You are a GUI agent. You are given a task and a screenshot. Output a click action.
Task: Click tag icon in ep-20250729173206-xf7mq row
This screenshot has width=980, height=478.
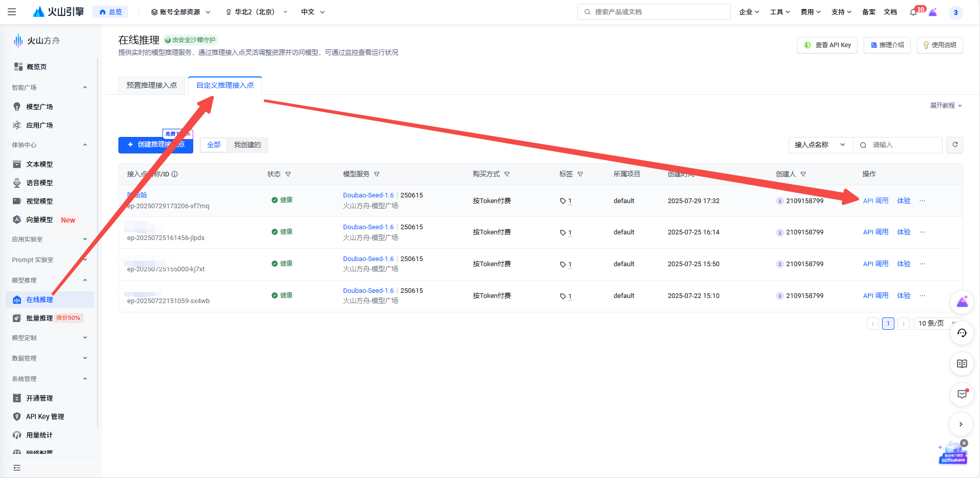click(x=563, y=201)
